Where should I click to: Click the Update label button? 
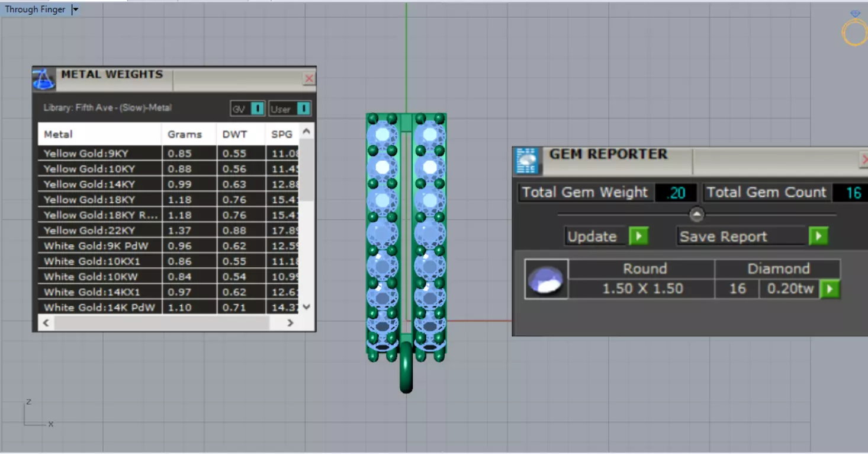[x=596, y=236]
